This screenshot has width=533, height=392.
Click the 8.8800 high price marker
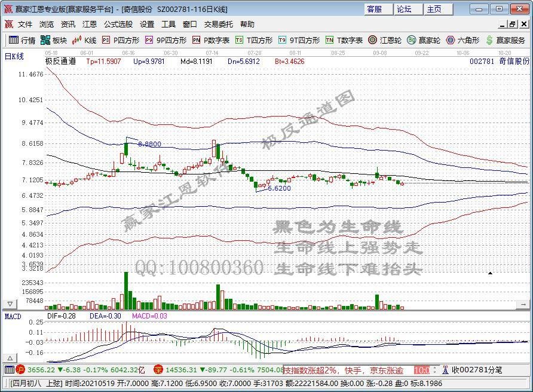pos(150,144)
